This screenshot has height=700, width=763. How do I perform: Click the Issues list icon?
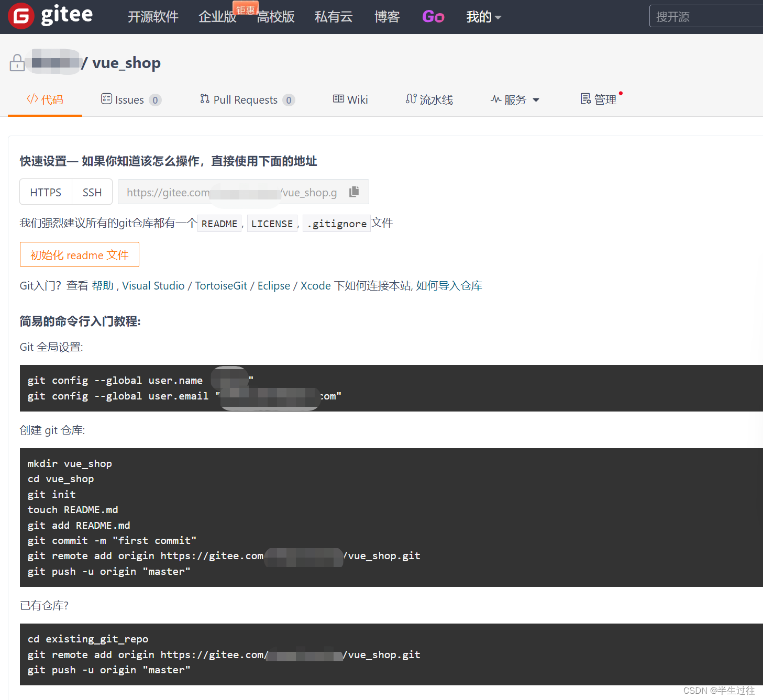(x=106, y=99)
